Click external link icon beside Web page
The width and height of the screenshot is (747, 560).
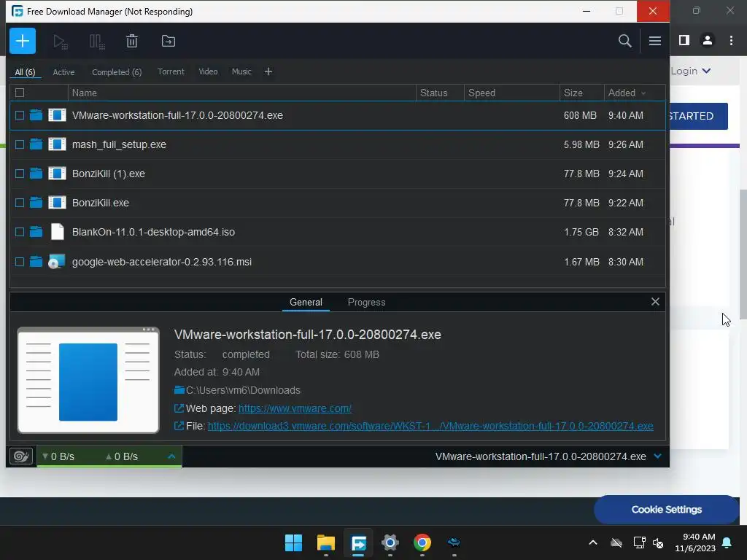tap(179, 408)
